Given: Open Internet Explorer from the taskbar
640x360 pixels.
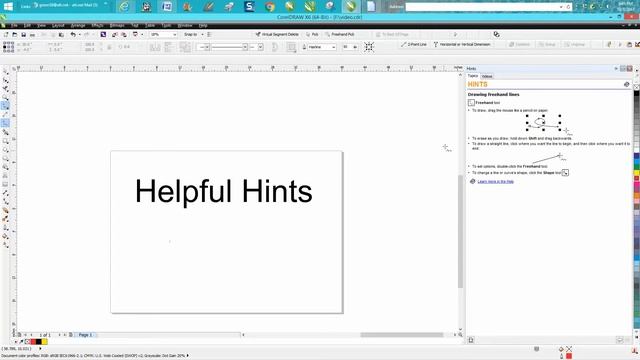Looking at the screenshot, I should click(x=125, y=6).
